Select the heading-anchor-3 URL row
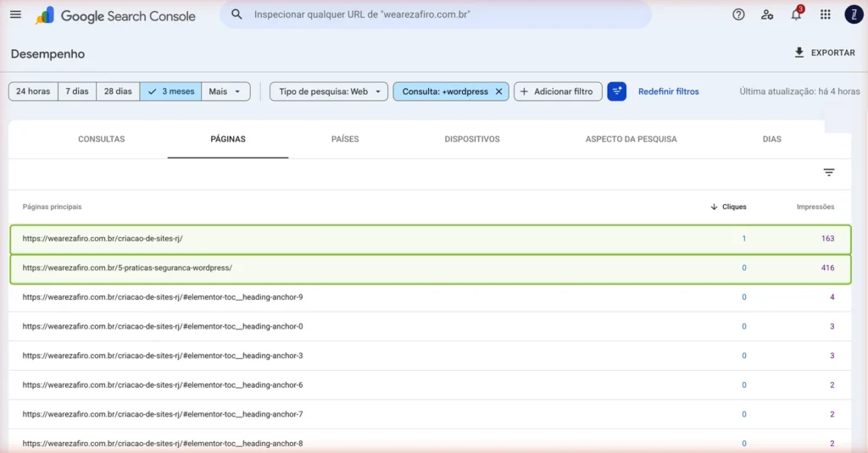This screenshot has width=868, height=453. point(430,356)
